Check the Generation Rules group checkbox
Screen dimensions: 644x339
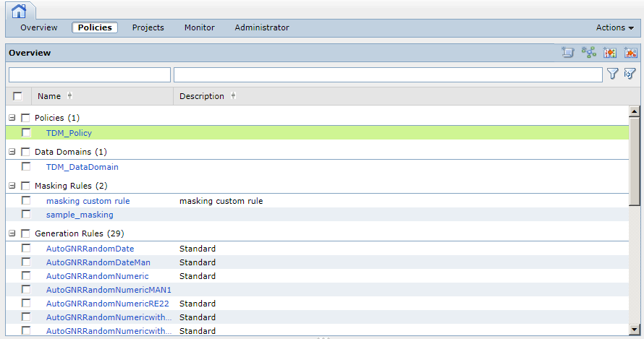(25, 233)
